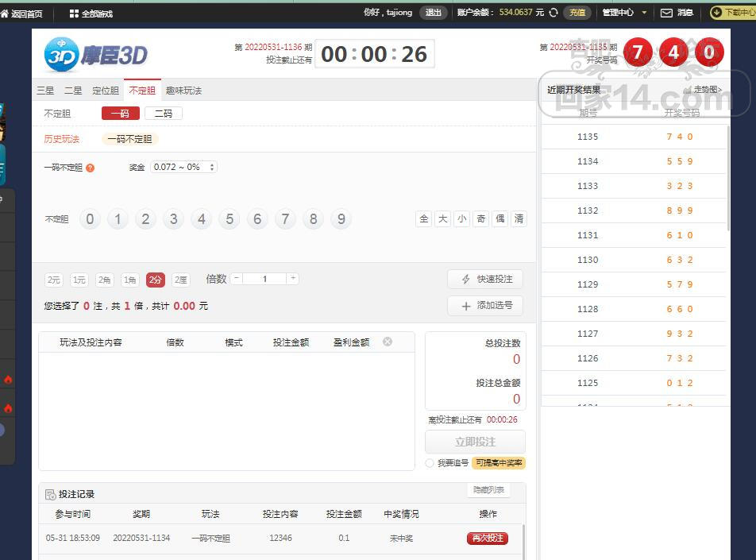
Task: Enable the 我要追号 radio option
Action: [430, 463]
